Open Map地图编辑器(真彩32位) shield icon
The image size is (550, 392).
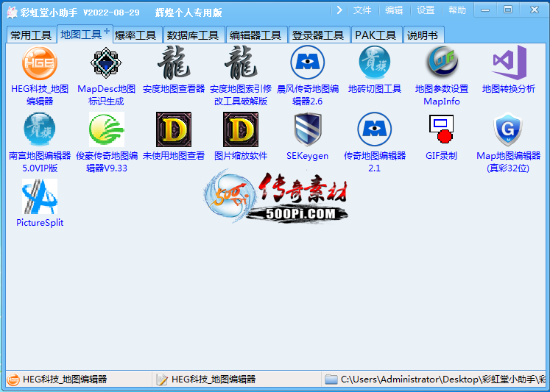coord(509,129)
